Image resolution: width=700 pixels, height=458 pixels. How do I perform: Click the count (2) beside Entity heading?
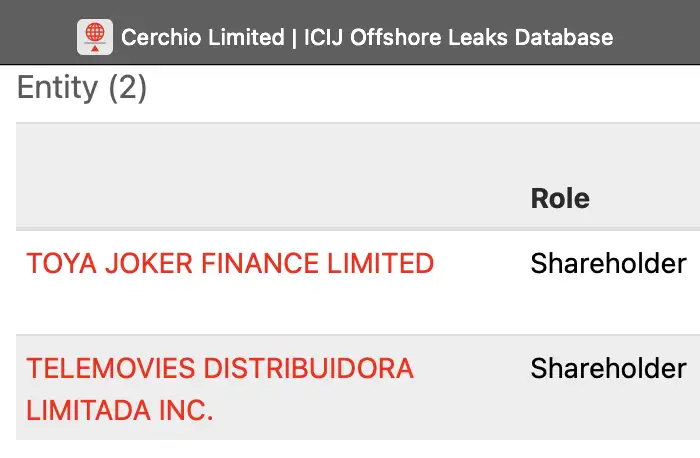coord(126,88)
